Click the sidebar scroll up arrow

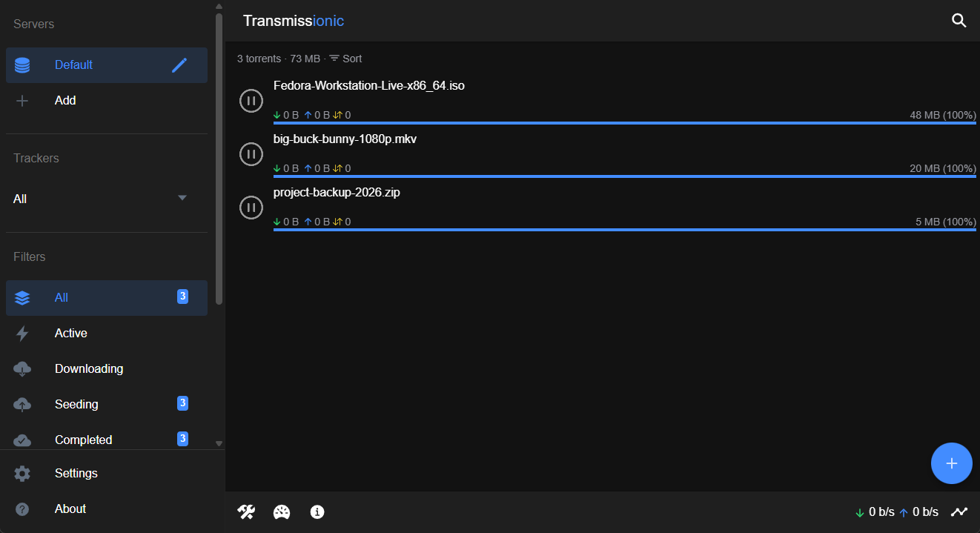[219, 6]
